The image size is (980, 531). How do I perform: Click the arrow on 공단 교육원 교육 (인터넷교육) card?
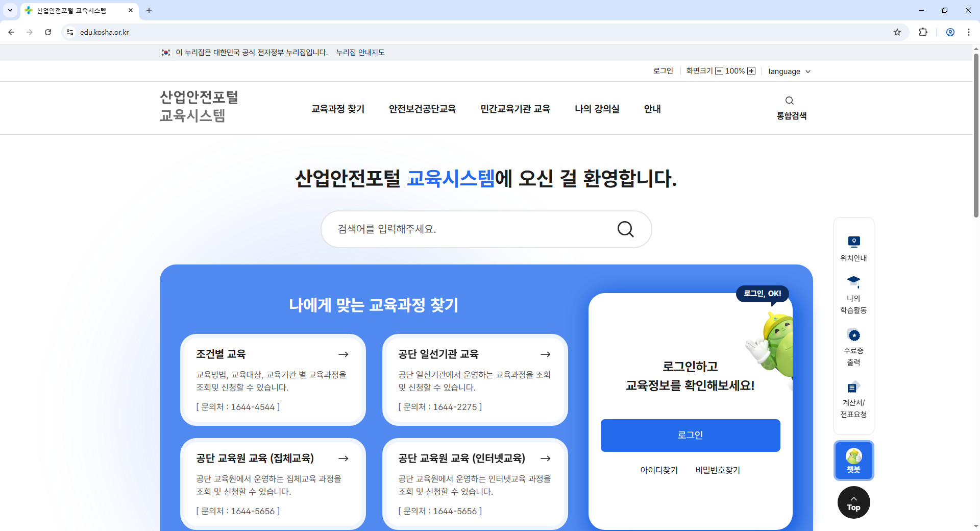[546, 458]
